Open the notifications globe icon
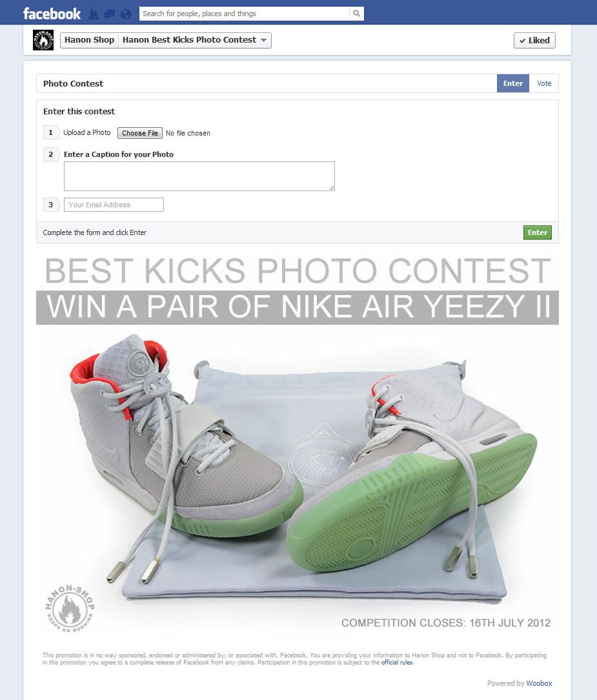Viewport: 597px width, 700px height. pos(126,14)
